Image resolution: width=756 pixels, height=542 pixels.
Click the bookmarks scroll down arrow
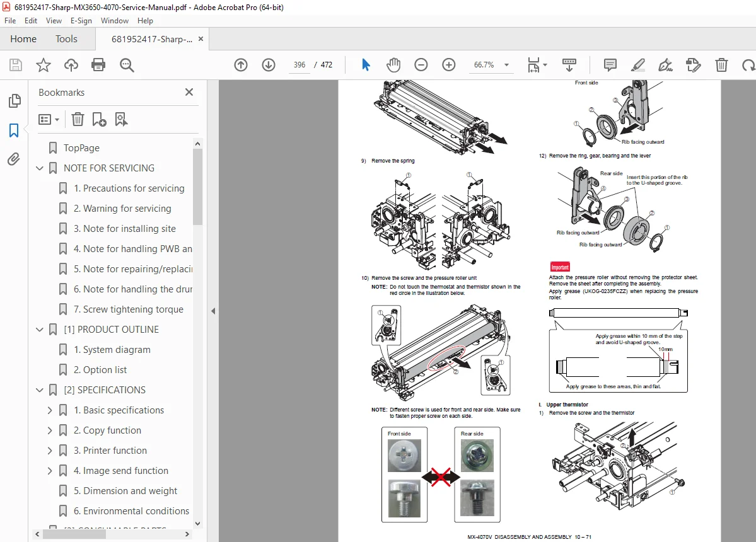tap(197, 523)
